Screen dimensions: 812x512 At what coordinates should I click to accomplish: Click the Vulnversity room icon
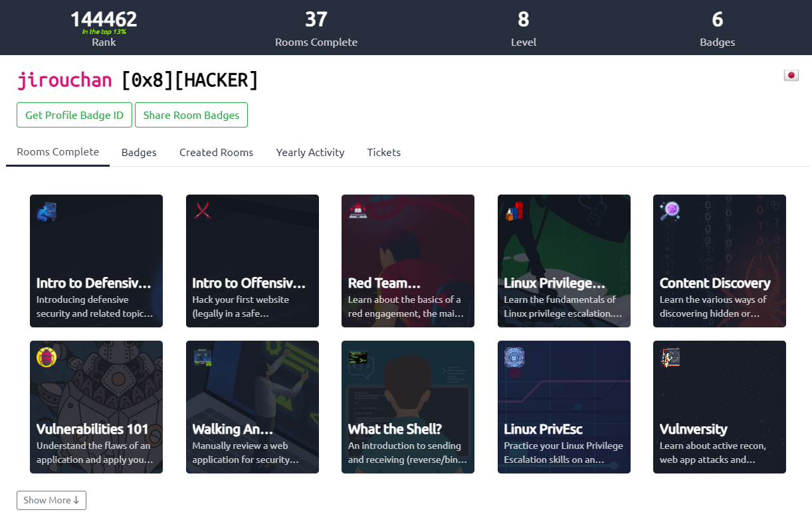coord(670,357)
